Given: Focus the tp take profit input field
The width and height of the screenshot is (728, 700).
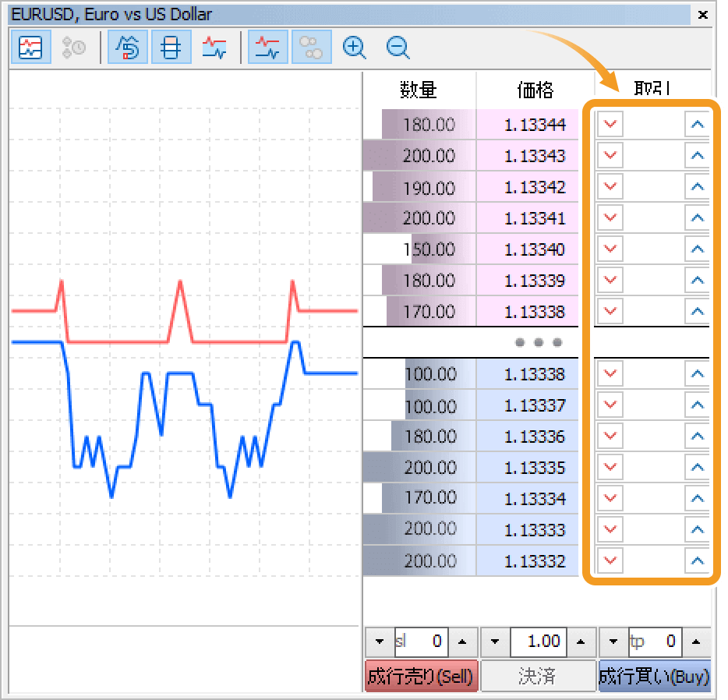Looking at the screenshot, I should pos(655,642).
